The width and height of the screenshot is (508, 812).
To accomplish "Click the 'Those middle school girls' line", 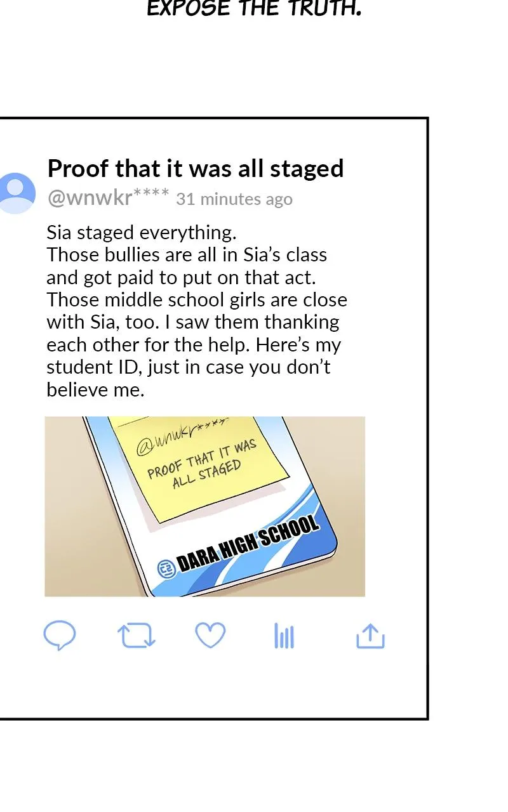I will point(197,299).
